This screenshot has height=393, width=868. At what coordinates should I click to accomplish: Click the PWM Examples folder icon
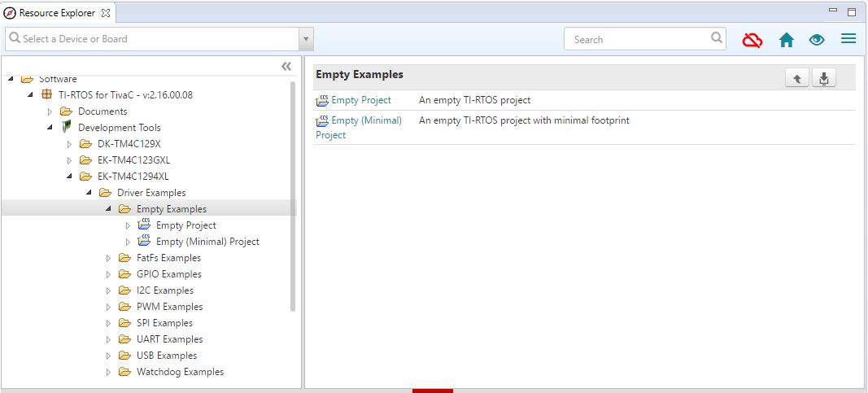124,307
